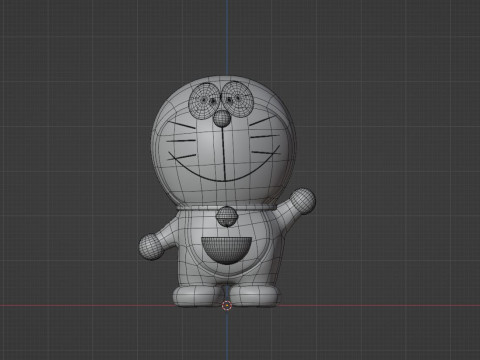
Task: Select the lowered hand sphere
Action: 151,247
